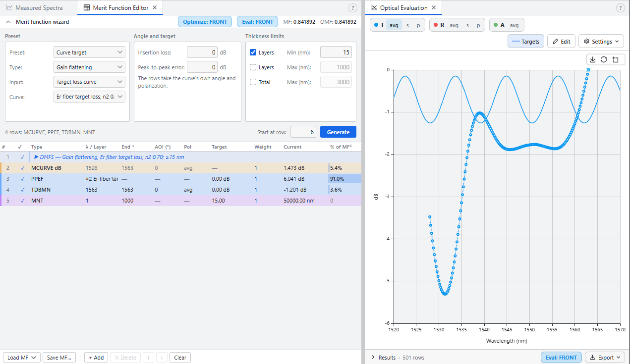
Task: Reset the chart view with refresh icon
Action: coord(604,59)
